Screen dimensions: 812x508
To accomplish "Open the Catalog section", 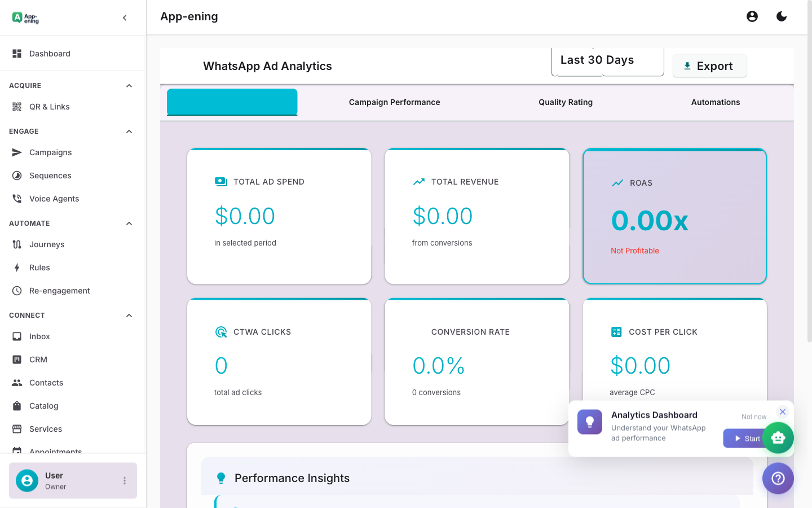I will coord(43,406).
